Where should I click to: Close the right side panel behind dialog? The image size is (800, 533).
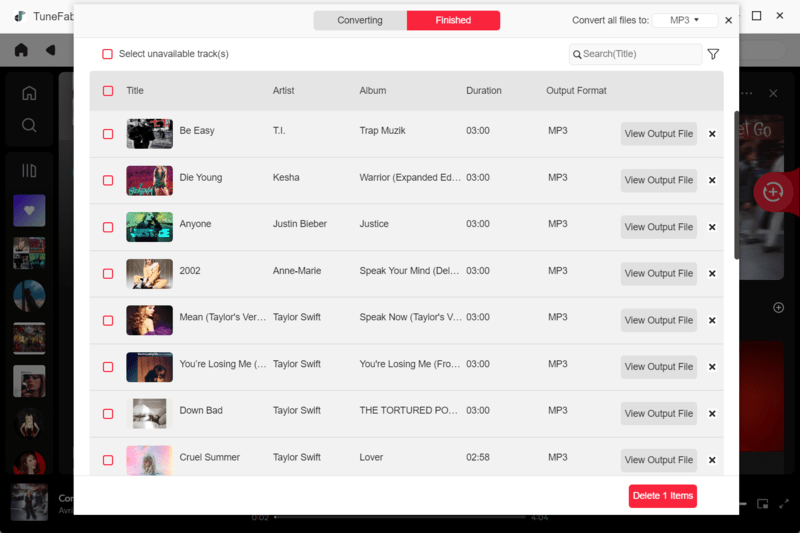point(773,93)
